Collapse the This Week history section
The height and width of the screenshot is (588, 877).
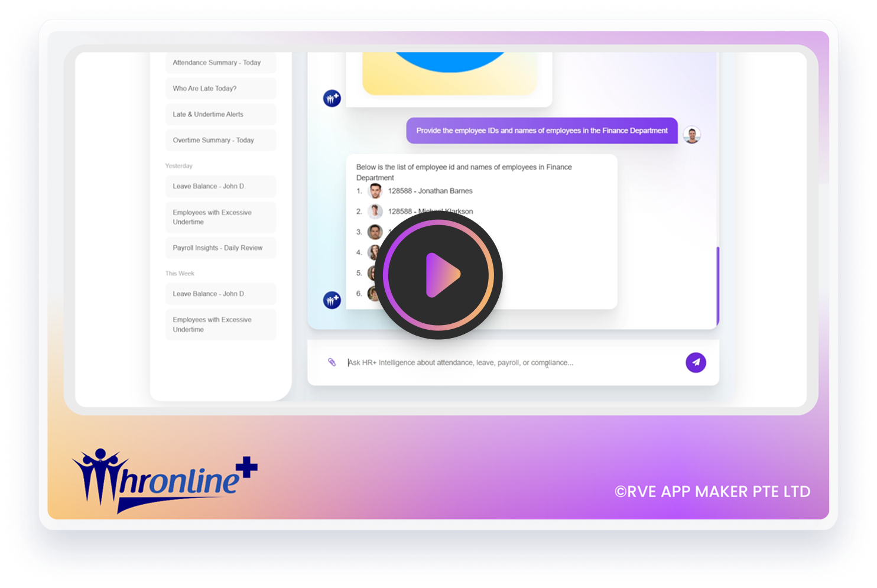[180, 273]
